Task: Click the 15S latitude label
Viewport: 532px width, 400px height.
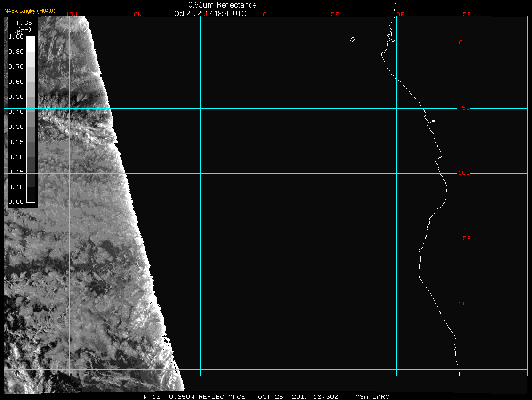Action: 465,239
